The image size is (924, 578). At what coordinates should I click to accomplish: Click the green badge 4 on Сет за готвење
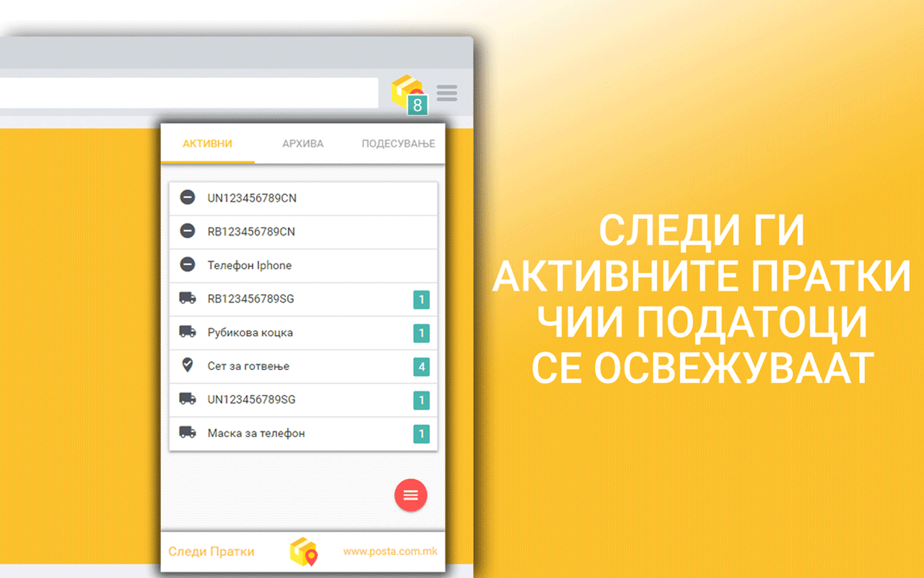pos(422,366)
